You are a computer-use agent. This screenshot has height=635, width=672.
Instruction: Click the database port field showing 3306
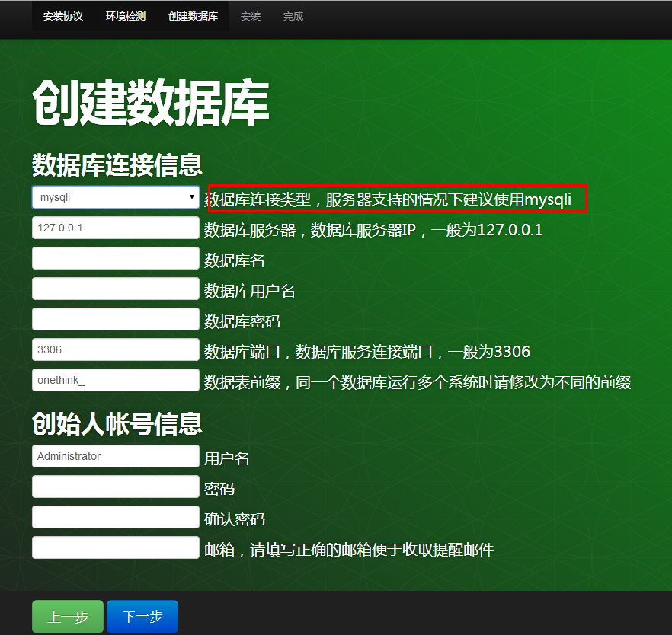(115, 349)
